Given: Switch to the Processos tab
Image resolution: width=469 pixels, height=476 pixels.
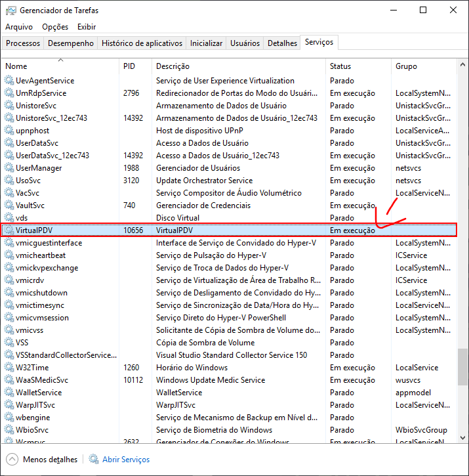Looking at the screenshot, I should point(23,43).
